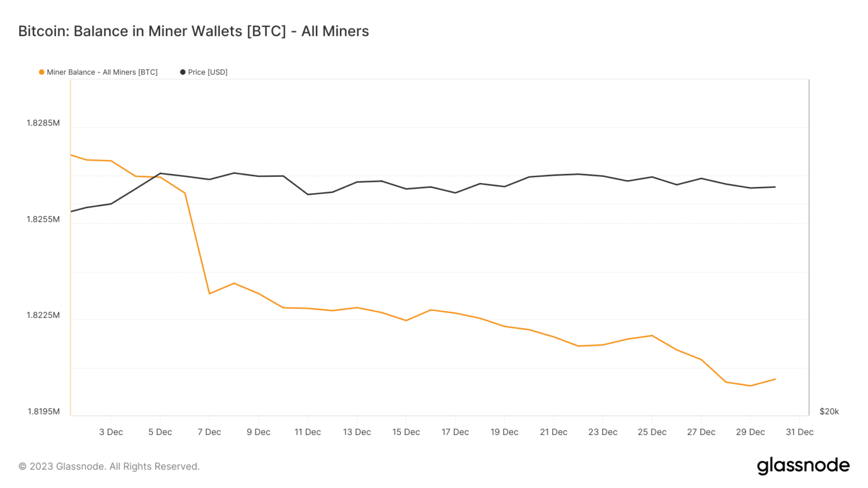Select the 11 Dec date tick label

(307, 432)
